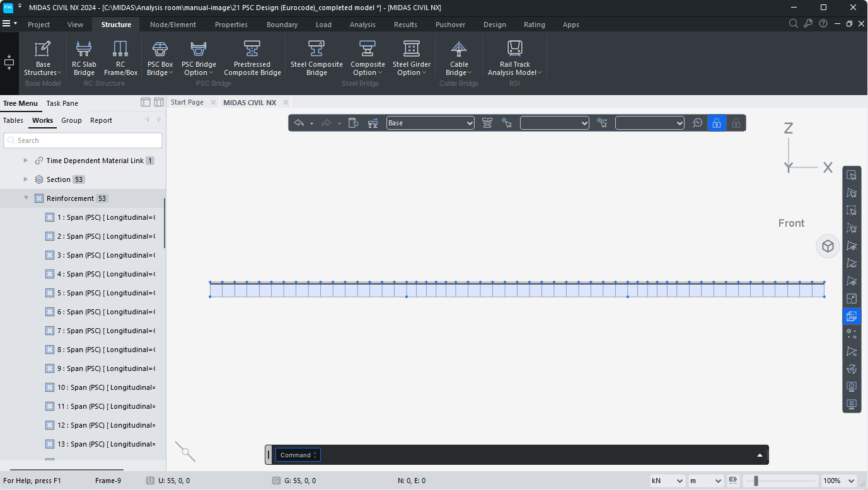Open the Task Pane tab

tap(62, 103)
